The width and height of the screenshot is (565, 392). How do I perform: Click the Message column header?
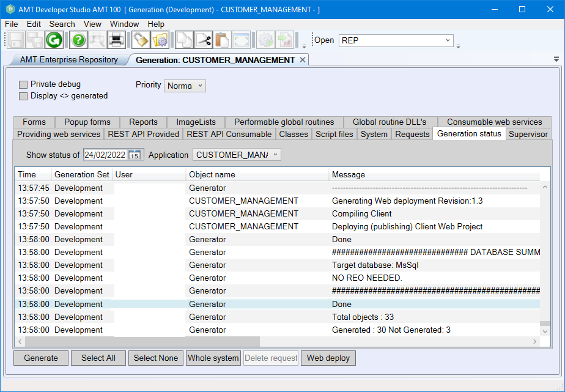tap(434, 175)
